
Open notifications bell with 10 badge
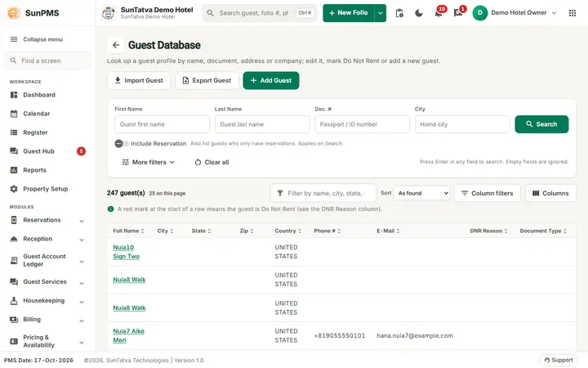click(439, 13)
